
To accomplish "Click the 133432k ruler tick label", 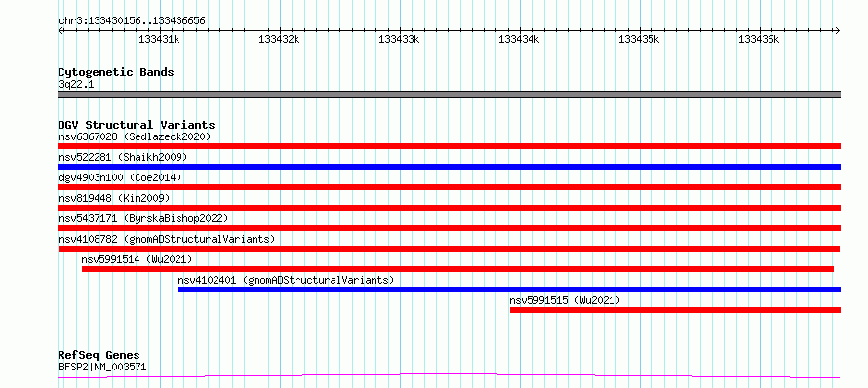I will 279,39.
